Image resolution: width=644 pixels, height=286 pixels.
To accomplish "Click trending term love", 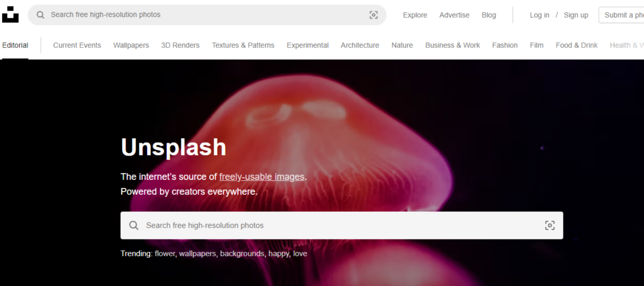I will (300, 253).
